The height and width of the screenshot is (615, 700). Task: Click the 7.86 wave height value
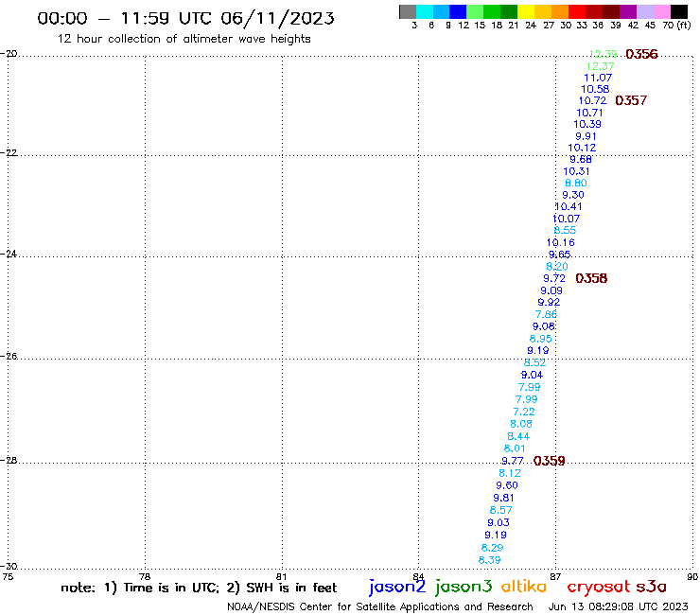pyautogui.click(x=546, y=314)
